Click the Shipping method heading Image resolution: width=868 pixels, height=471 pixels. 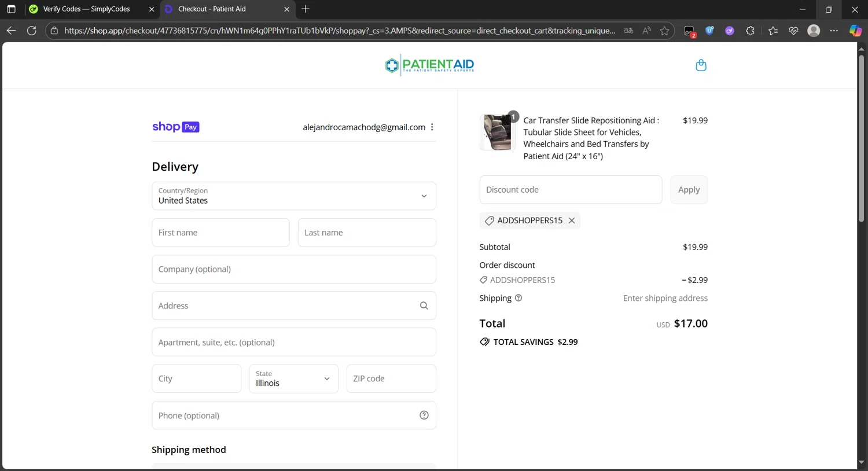tap(189, 450)
